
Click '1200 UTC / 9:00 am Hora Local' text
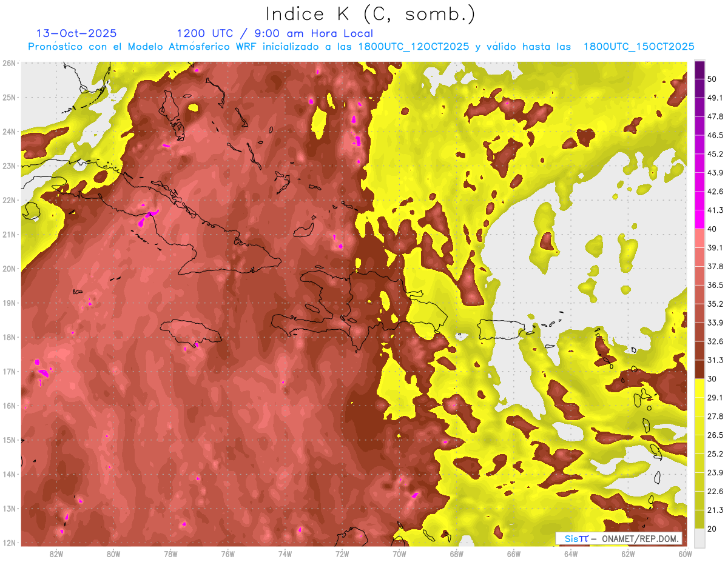(275, 33)
